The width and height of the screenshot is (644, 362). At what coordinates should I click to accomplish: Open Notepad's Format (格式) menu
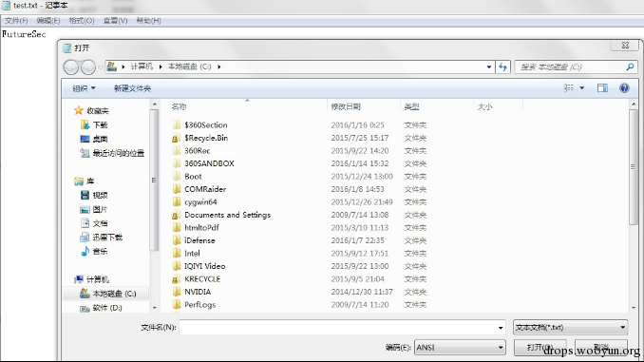pyautogui.click(x=82, y=21)
